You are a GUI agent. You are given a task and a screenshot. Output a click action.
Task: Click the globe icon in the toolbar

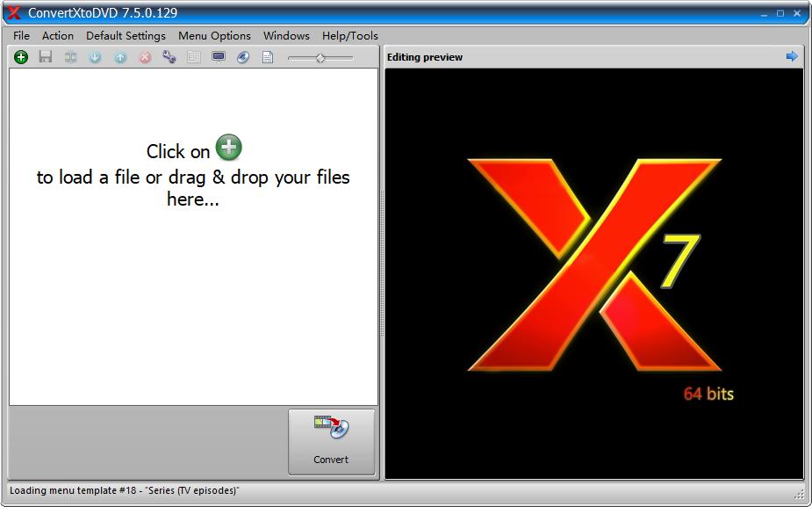(243, 57)
